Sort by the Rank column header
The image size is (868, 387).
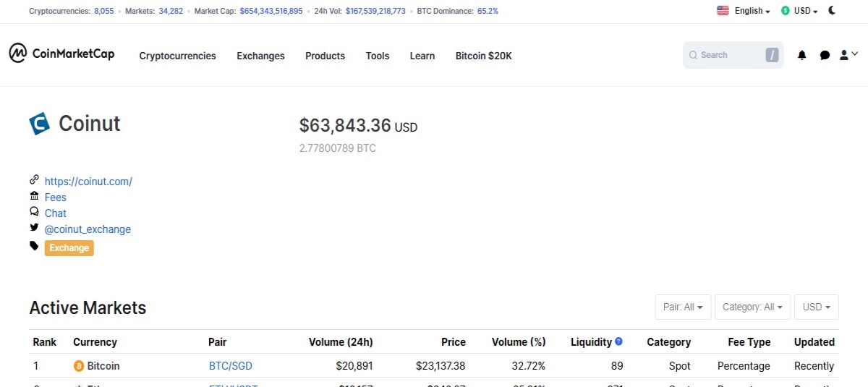pyautogui.click(x=45, y=342)
